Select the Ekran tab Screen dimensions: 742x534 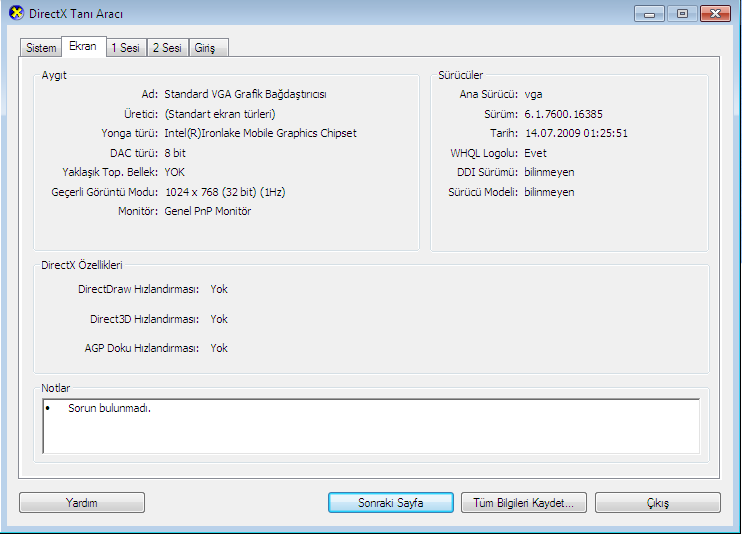83,46
